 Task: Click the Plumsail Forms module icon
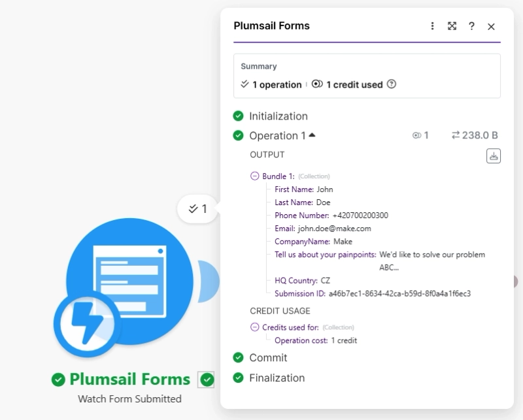pos(129,282)
